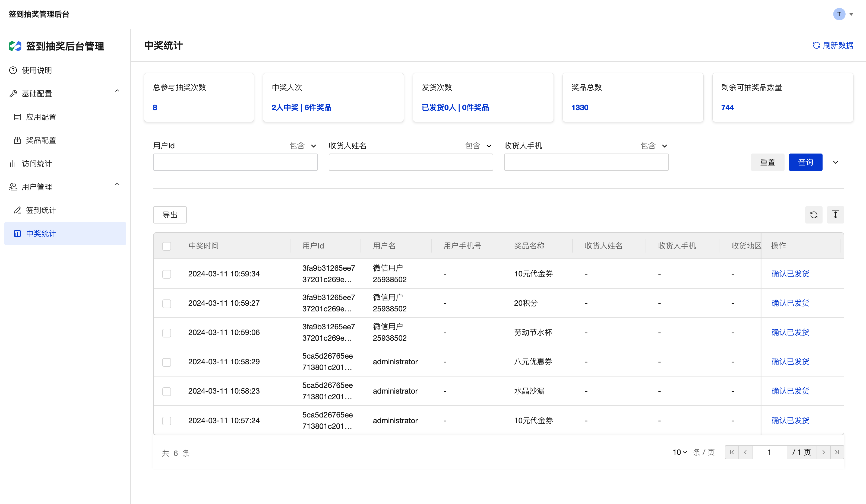Screen dimensions: 866x504
Task: Click the next page chevron icon
Action: tap(823, 452)
